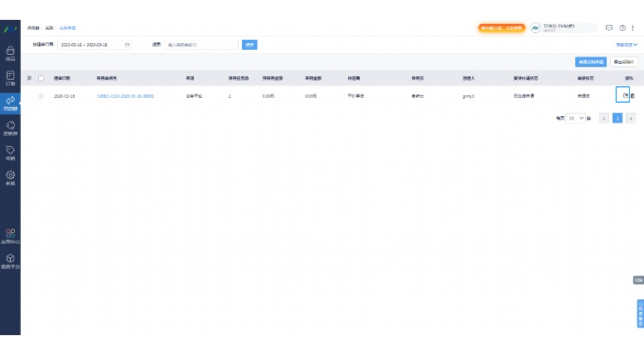
Task: Open the inventory cycle sidebar icon
Action: click(x=10, y=128)
